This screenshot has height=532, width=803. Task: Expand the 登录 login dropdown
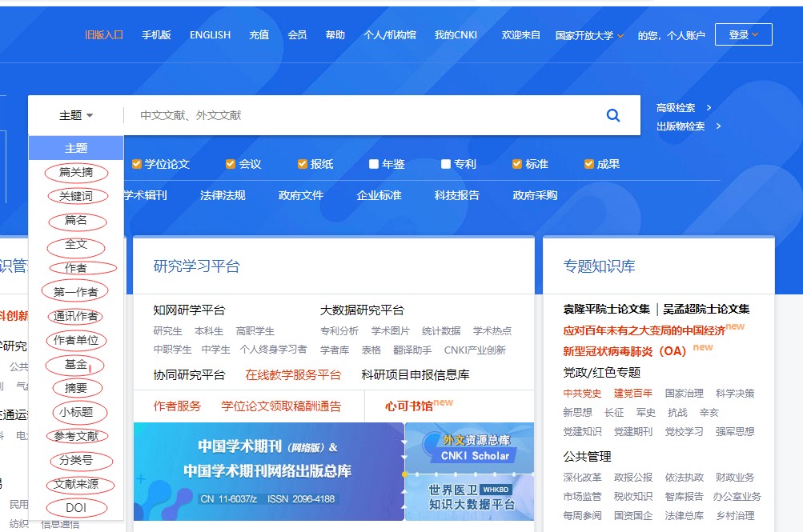(x=743, y=34)
